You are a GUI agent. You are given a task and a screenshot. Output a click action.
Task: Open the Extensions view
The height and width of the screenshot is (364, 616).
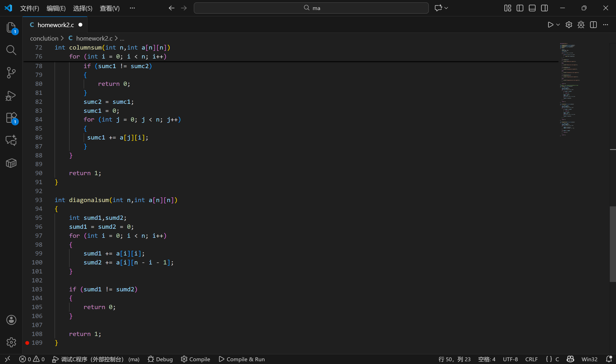tap(11, 118)
